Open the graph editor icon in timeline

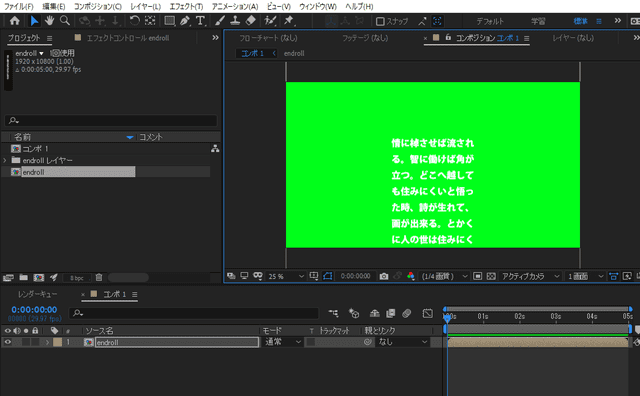point(427,313)
